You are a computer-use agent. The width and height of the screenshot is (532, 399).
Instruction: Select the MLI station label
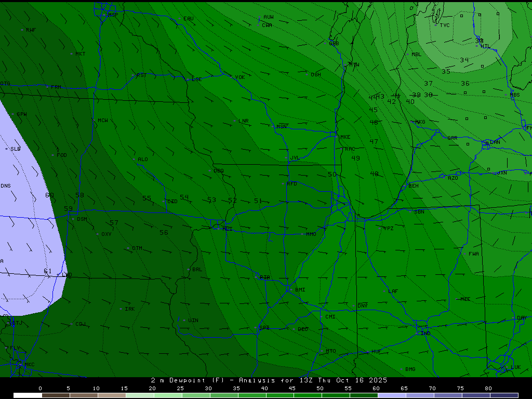click(x=228, y=229)
